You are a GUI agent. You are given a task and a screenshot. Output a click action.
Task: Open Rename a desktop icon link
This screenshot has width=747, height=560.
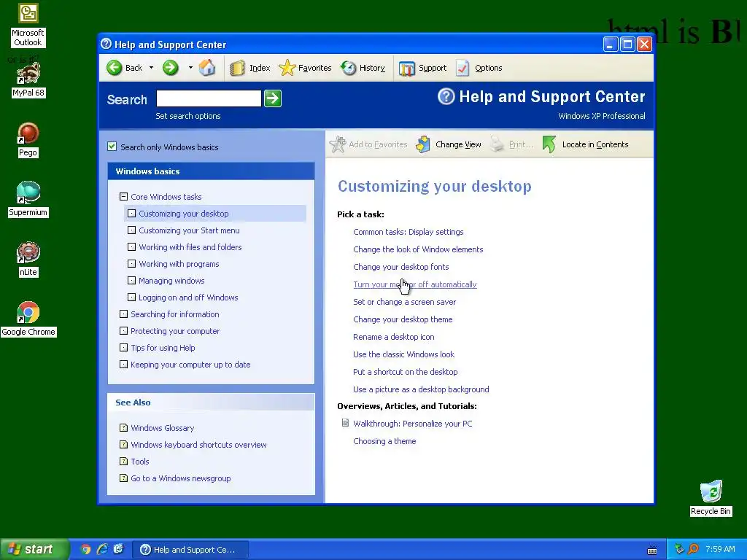click(393, 337)
